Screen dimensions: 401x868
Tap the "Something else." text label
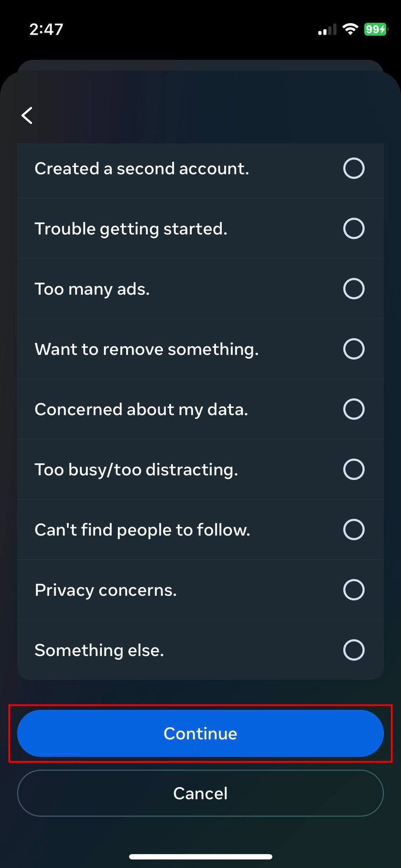click(99, 650)
